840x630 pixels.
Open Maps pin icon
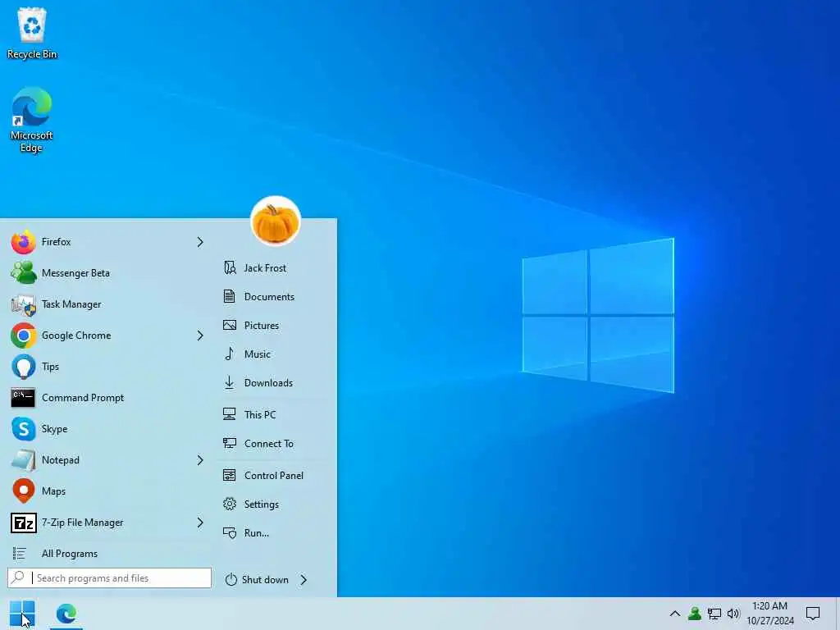(24, 491)
